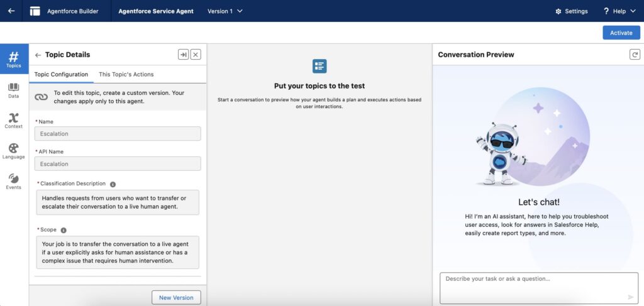Open the Context sidebar section
Viewport: 644px width, 306px height.
[x=14, y=121]
